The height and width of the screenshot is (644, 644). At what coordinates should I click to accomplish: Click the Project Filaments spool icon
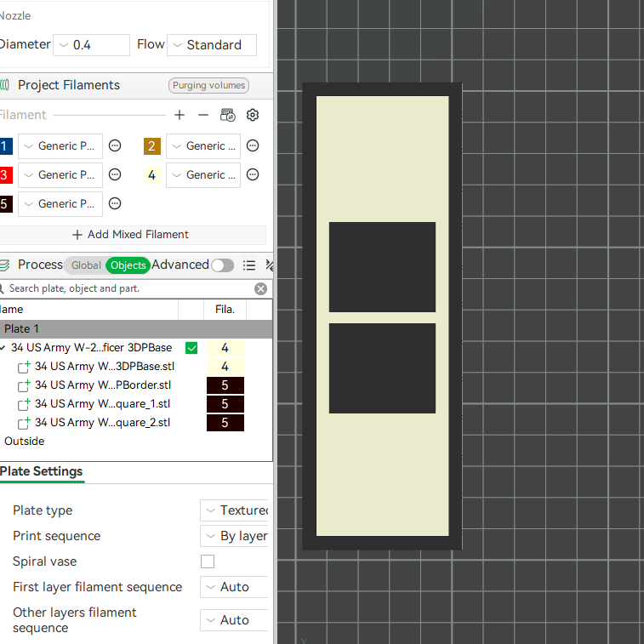click(4, 85)
